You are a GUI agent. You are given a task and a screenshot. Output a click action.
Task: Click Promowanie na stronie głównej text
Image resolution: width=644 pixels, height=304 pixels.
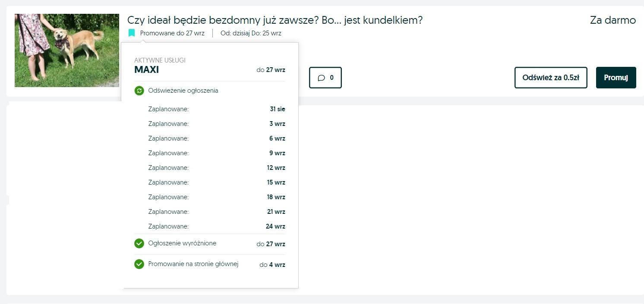[193, 264]
